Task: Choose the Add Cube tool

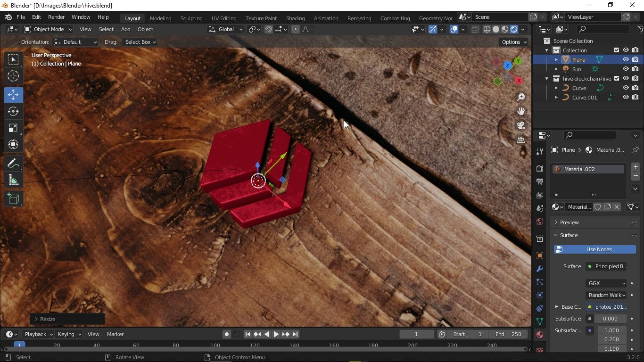Action: pos(13,199)
